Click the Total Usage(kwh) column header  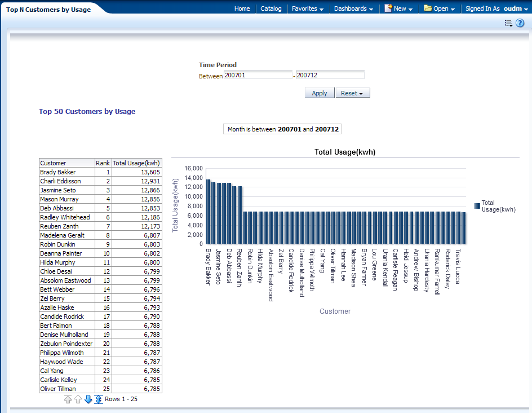point(136,163)
